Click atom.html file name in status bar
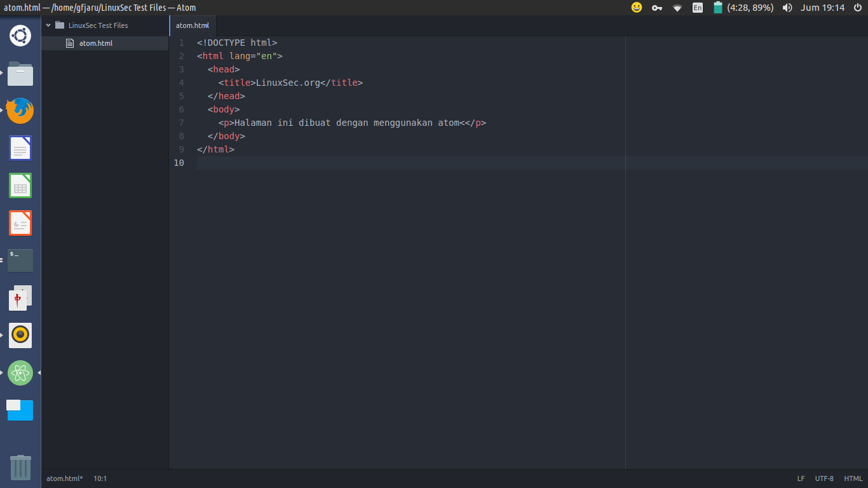Viewport: 868px width, 488px height. click(x=64, y=478)
